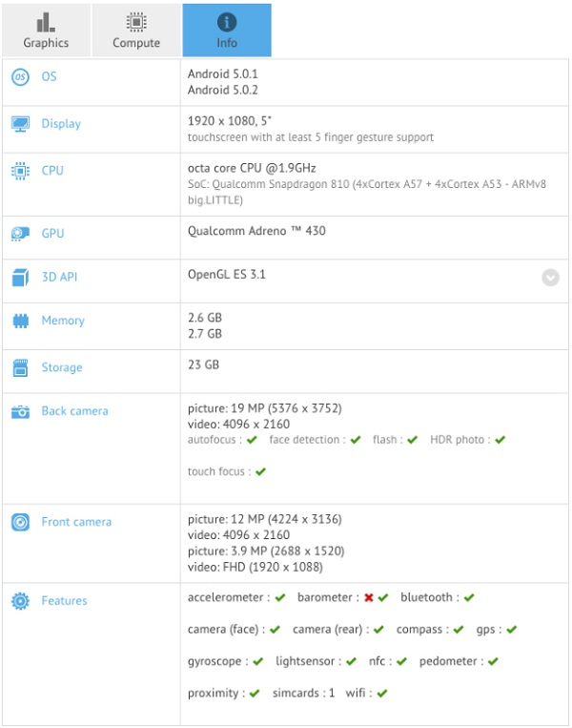The width and height of the screenshot is (572, 728).
Task: Expand the 3D API row chevron
Action: pyautogui.click(x=550, y=277)
